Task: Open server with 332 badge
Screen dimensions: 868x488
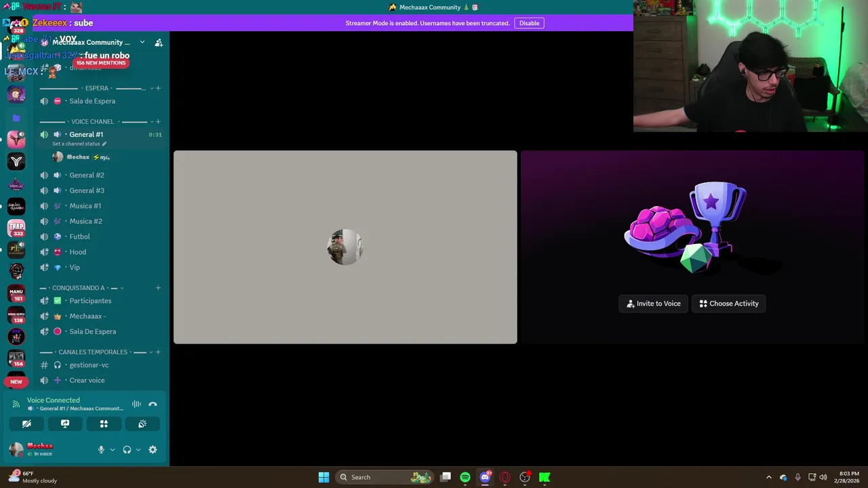Action: coord(16,228)
